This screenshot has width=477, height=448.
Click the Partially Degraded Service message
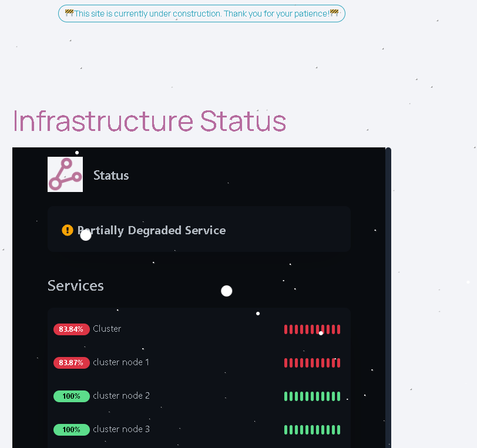click(x=152, y=230)
